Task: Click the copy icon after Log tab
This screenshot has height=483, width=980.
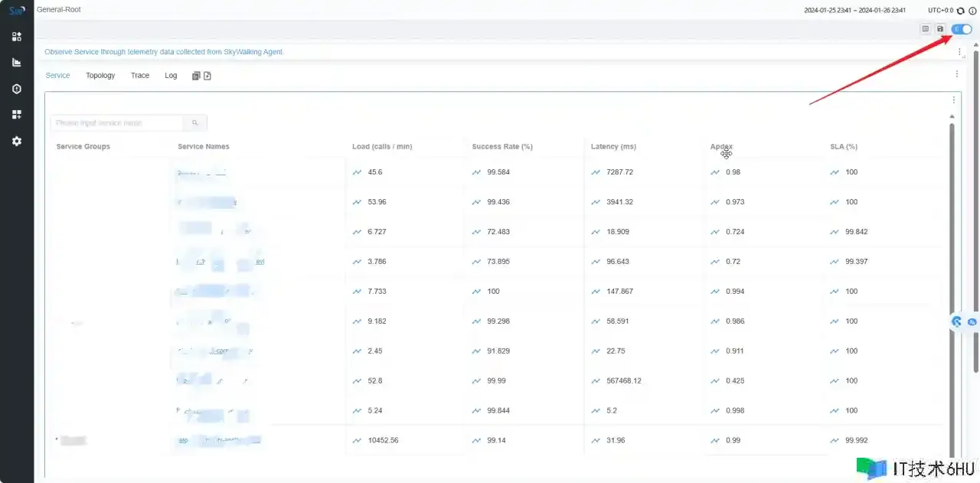Action: [x=196, y=76]
